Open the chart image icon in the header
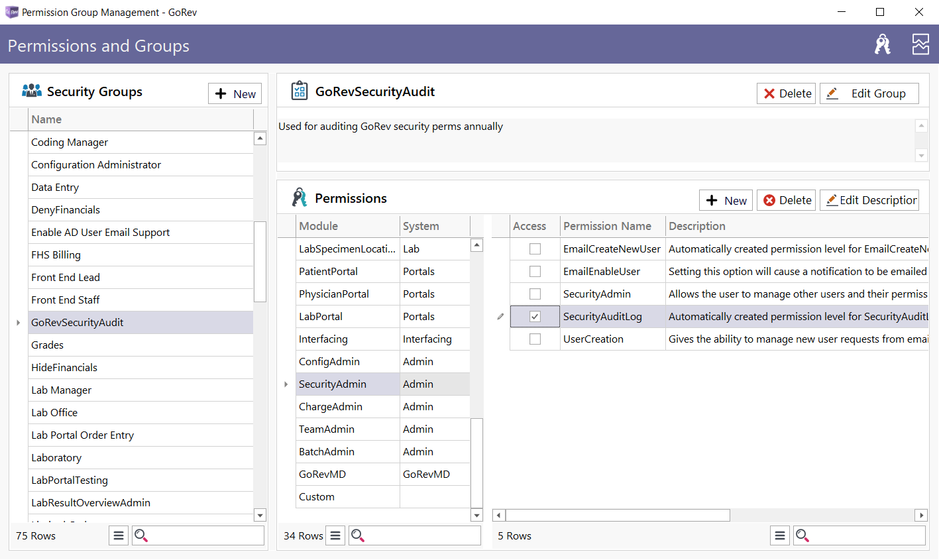Viewport: 939px width, 560px height. point(920,44)
